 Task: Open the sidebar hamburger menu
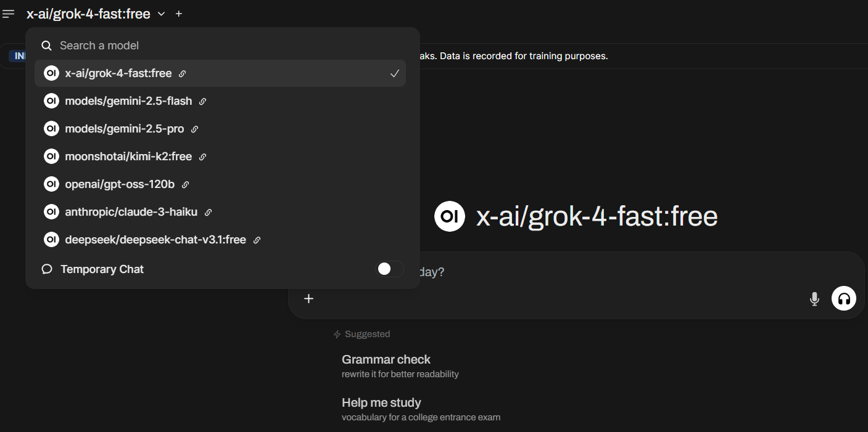coord(9,14)
